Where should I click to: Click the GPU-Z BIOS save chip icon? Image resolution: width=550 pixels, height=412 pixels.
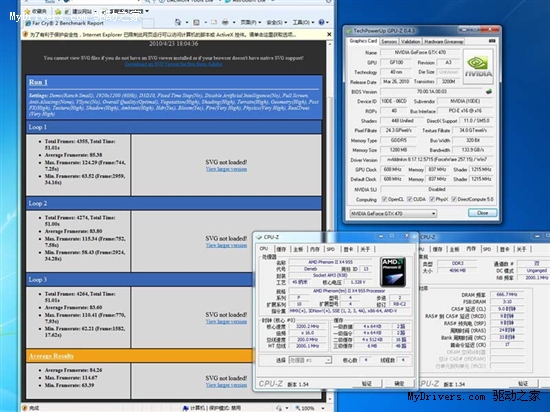click(x=489, y=92)
